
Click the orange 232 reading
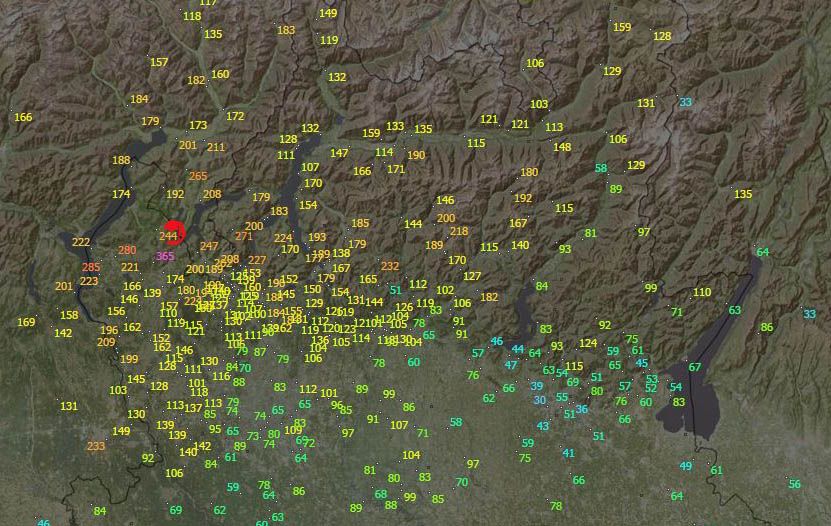[x=390, y=266]
